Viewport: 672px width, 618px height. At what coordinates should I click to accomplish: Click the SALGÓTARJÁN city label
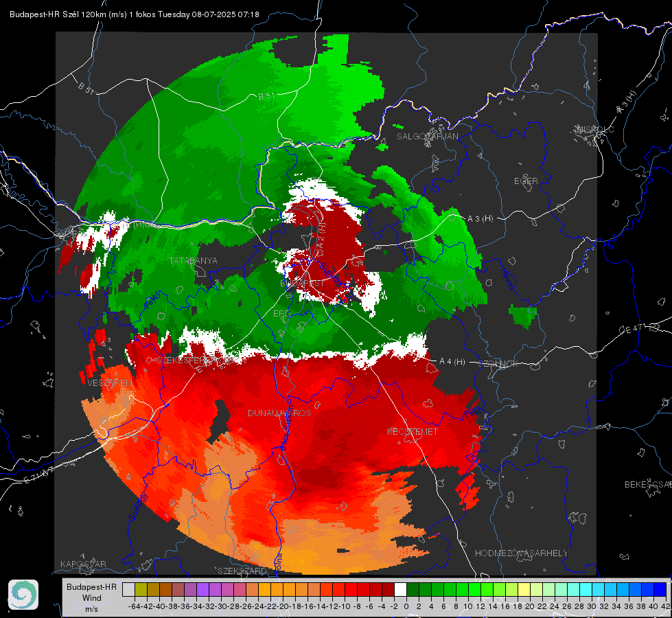427,137
